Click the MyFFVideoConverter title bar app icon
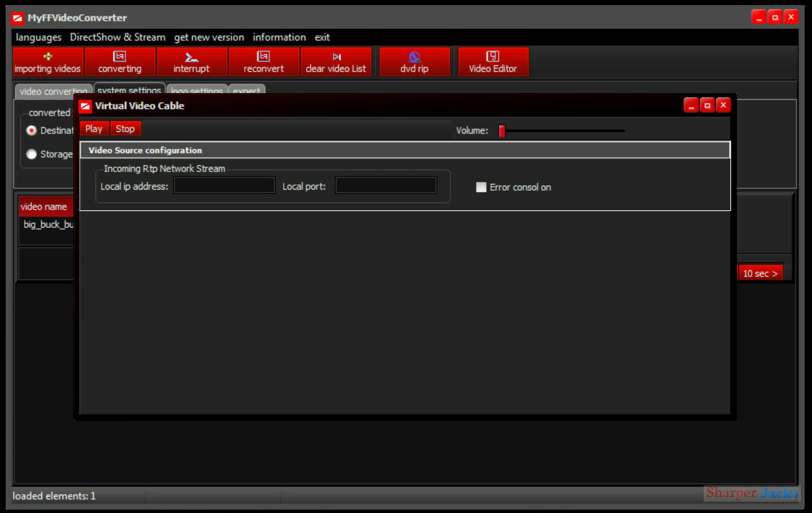812x513 pixels. pyautogui.click(x=18, y=18)
